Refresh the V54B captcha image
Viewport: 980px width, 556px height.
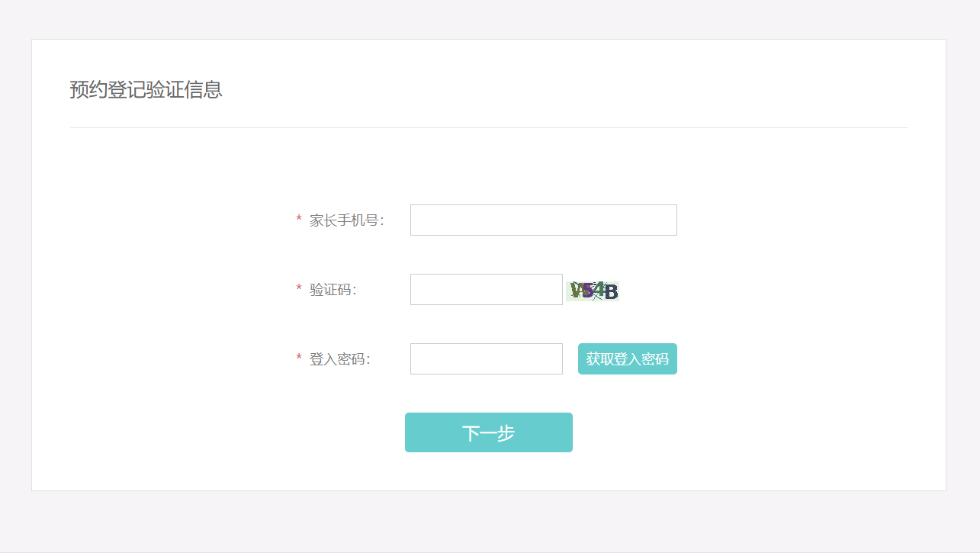[593, 291]
